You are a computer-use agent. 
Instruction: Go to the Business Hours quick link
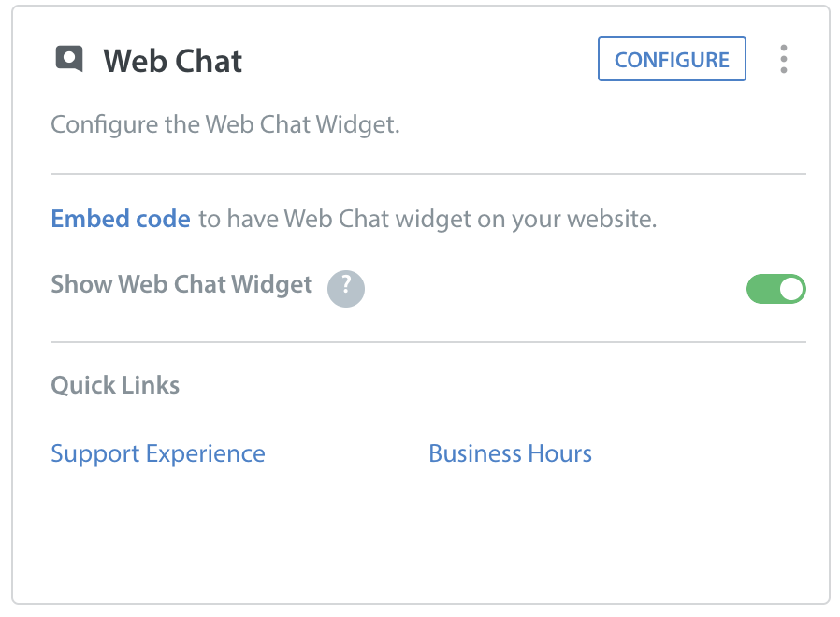[510, 453]
